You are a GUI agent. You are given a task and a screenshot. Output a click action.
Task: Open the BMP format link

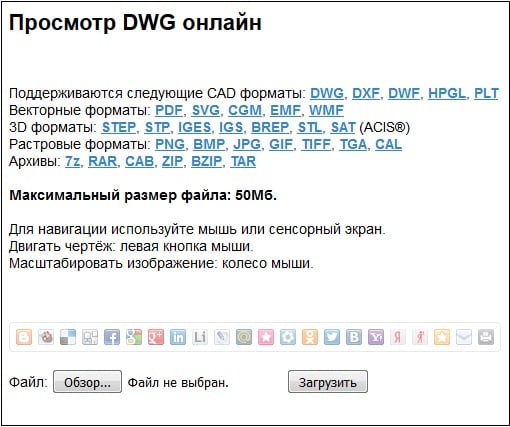point(209,144)
